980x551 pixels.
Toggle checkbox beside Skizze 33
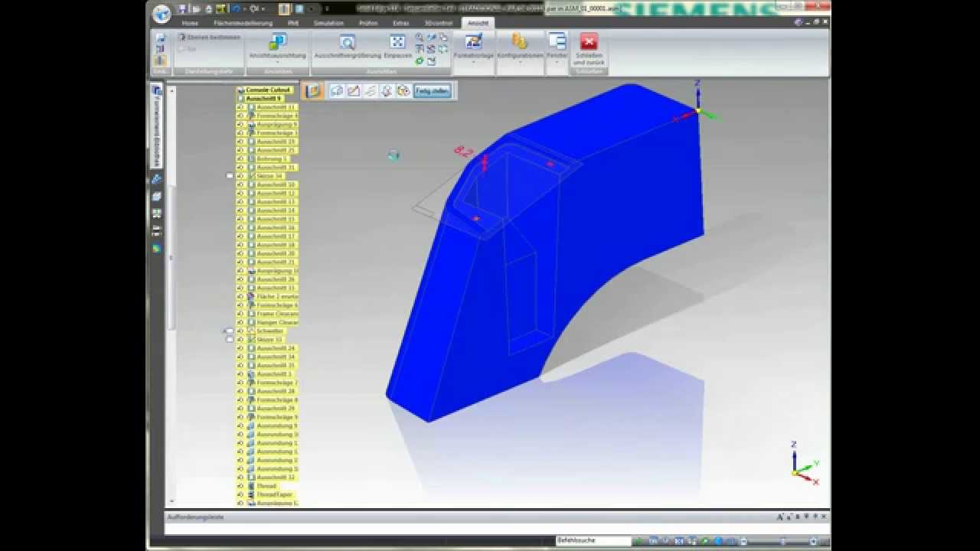click(x=230, y=340)
